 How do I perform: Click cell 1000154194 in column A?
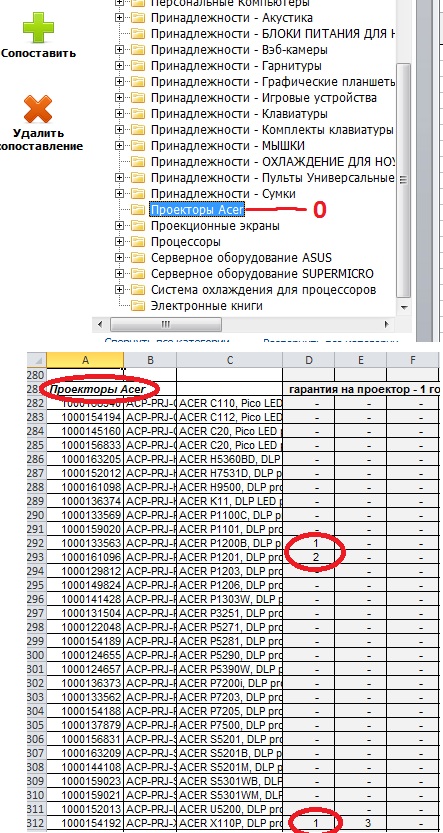click(85, 418)
